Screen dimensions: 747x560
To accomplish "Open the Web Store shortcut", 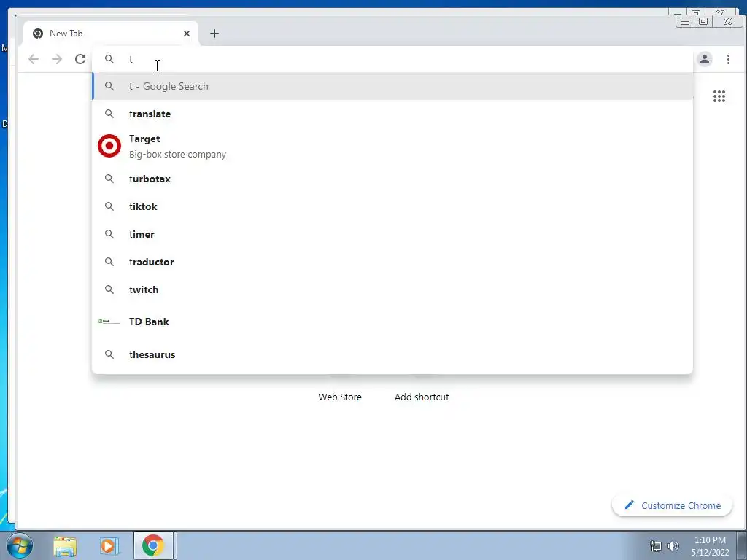I will [340, 397].
